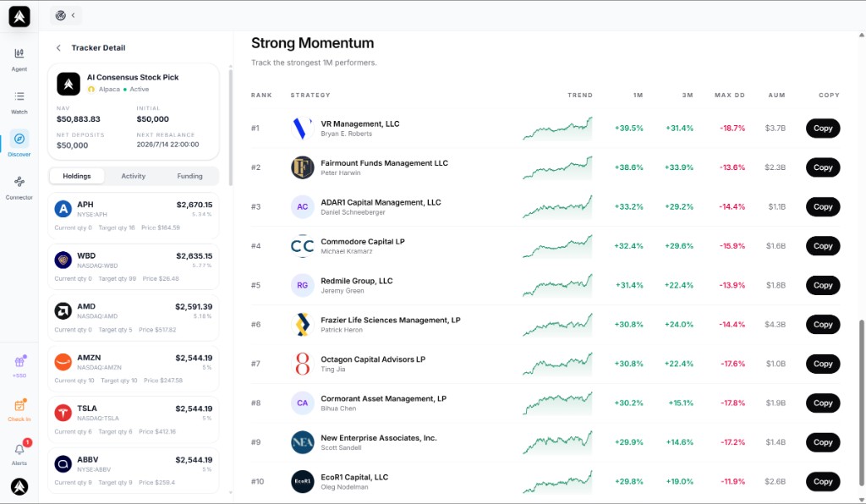Click ADAR1 Capital AC avatar
Viewport: 866px width, 504px height.
302,206
